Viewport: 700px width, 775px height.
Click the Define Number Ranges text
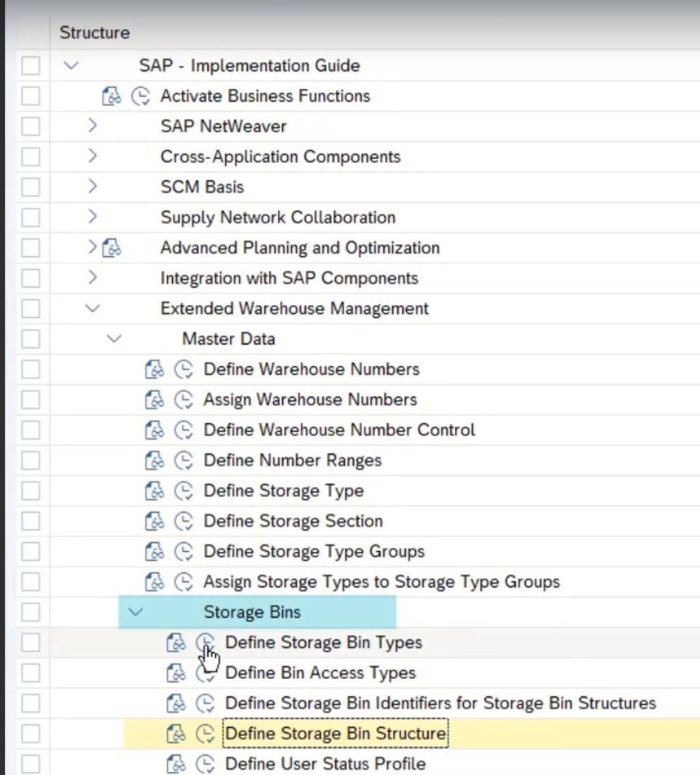coord(292,460)
